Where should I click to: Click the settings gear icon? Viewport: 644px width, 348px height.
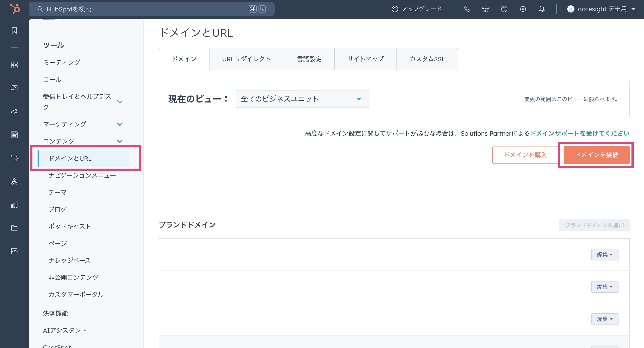(x=523, y=9)
